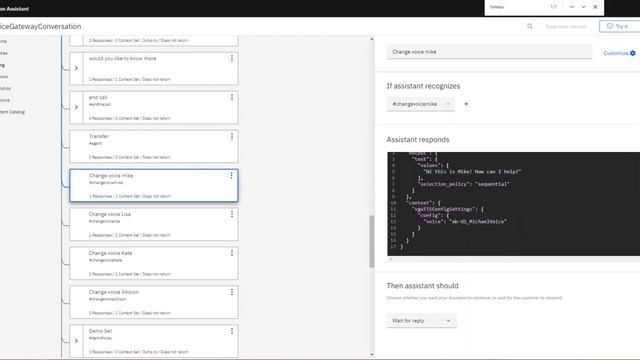Click the node name field 'Change voice mike'

(x=489, y=52)
